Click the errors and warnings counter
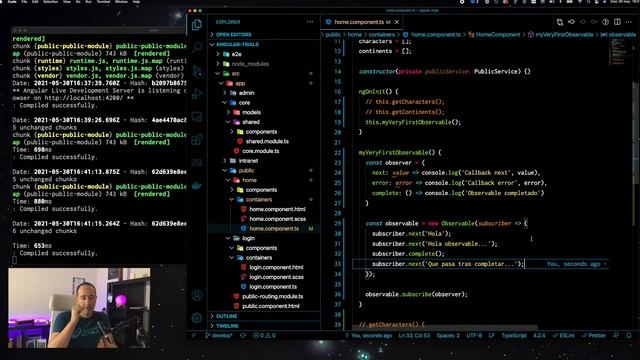640x360 pixels. click(x=264, y=335)
